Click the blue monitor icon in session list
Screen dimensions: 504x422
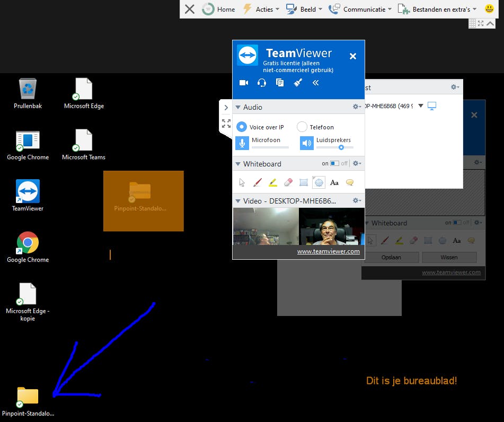click(432, 106)
